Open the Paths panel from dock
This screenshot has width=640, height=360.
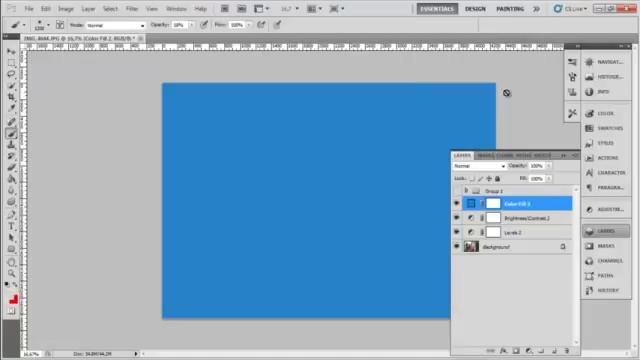605,276
